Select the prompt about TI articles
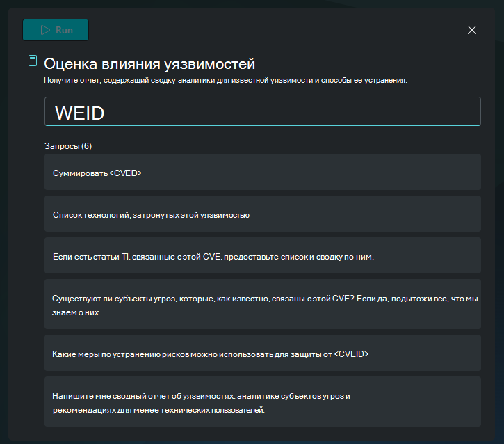Screen dimensions: 504x444 pyautogui.click(x=262, y=256)
